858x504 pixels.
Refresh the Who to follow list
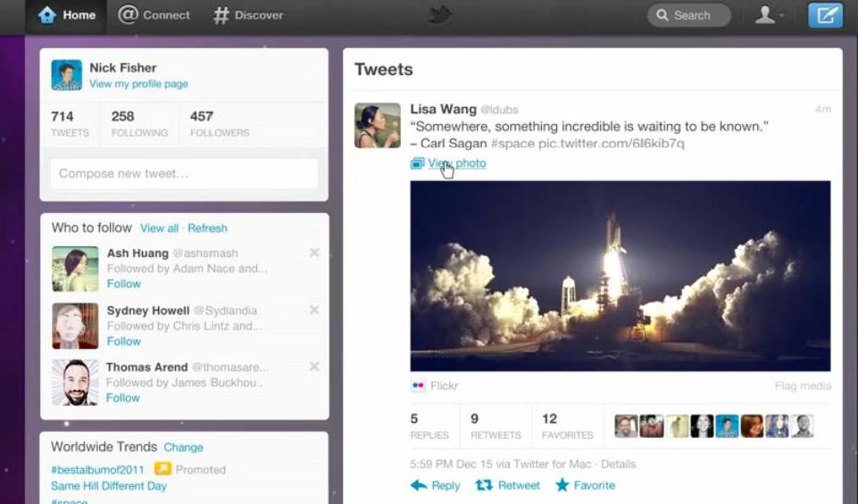tap(207, 228)
